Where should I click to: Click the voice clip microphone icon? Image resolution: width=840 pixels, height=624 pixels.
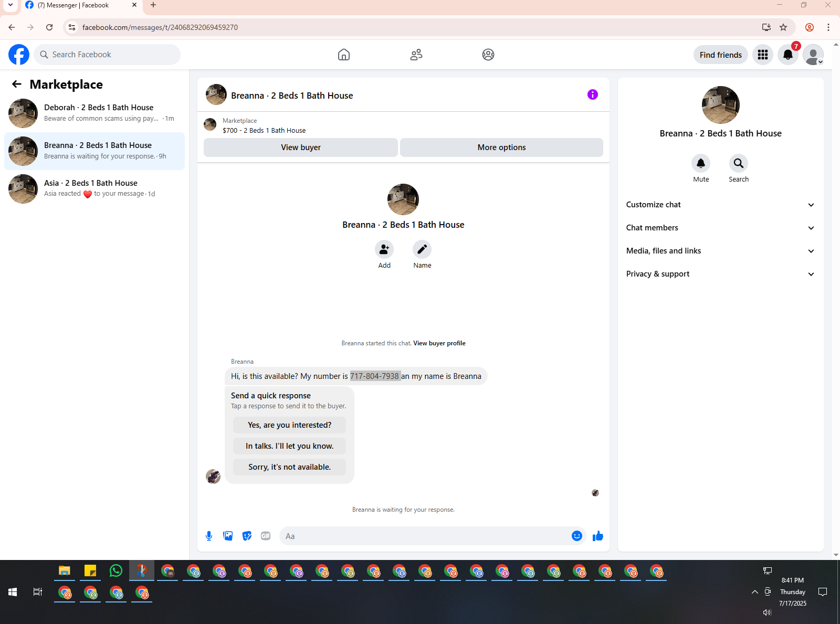(x=209, y=536)
